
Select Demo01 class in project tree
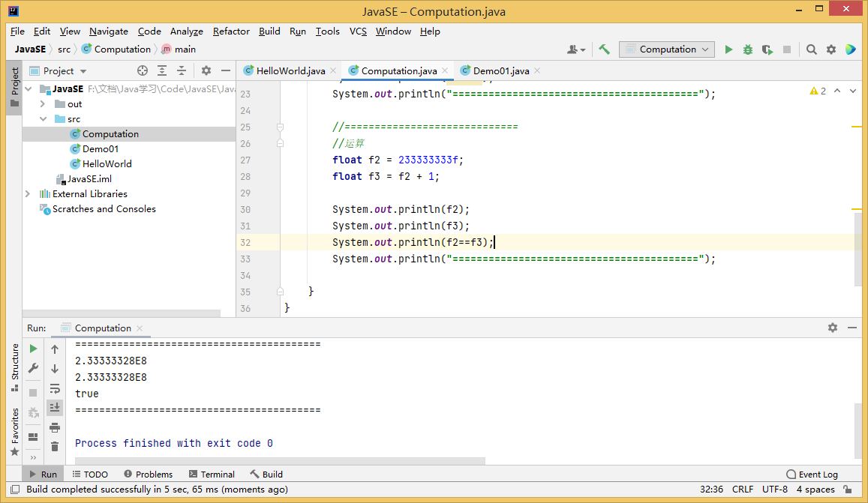click(x=101, y=149)
